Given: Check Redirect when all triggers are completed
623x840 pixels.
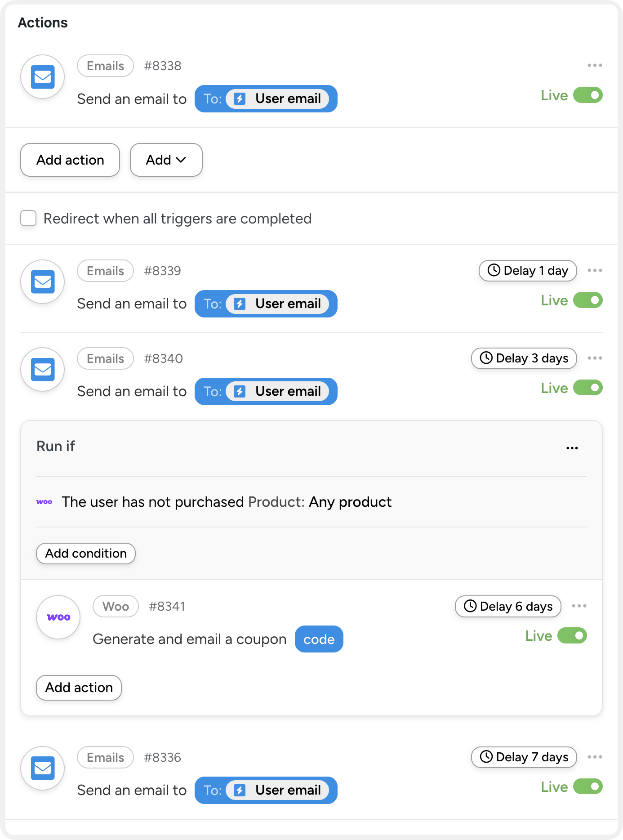Looking at the screenshot, I should [x=28, y=219].
